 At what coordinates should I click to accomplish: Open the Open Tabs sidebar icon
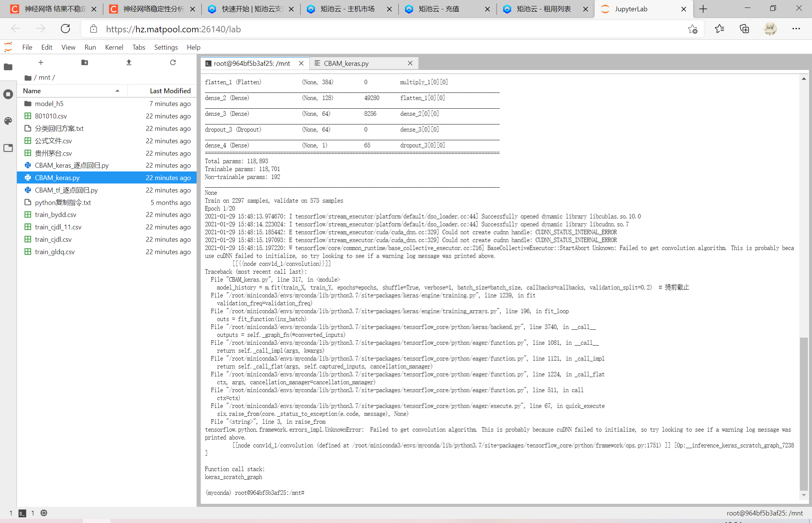point(8,148)
